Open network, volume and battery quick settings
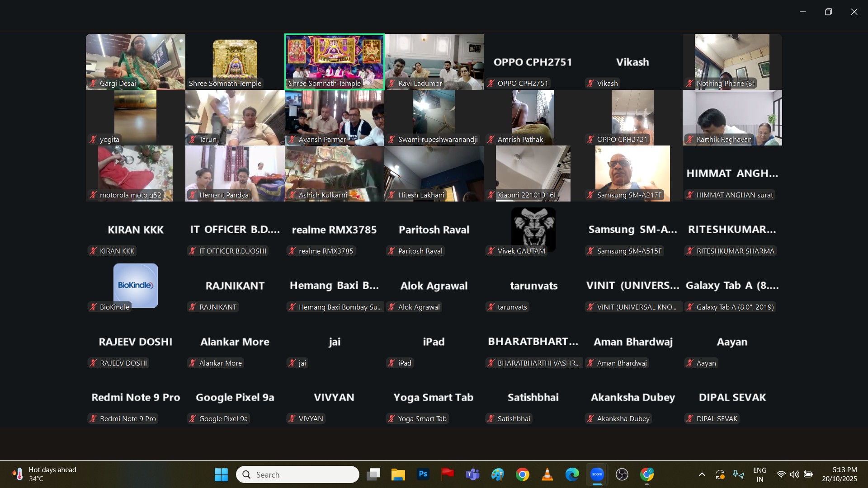 click(794, 474)
